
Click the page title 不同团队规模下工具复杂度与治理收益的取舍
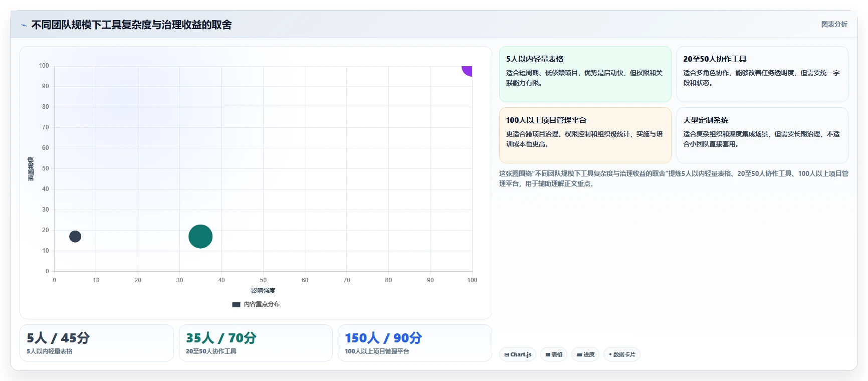[x=131, y=25]
